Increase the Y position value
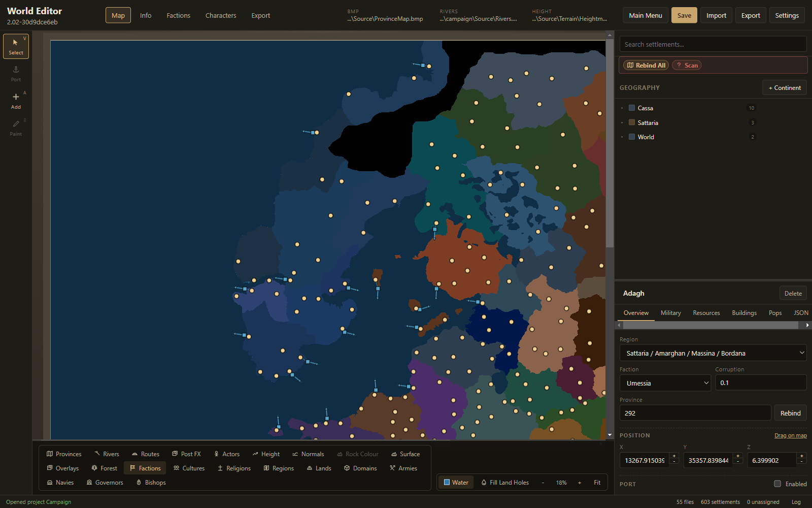The width and height of the screenshot is (812, 508). 738,457
